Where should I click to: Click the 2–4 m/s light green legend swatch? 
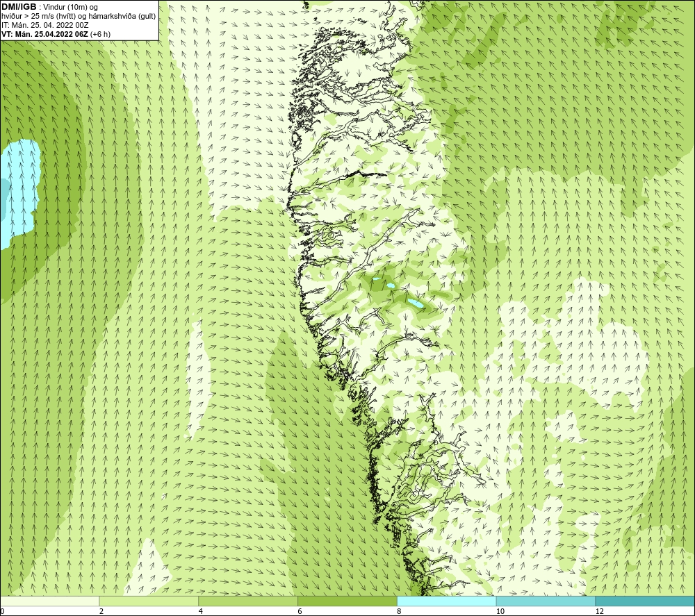tap(149, 601)
